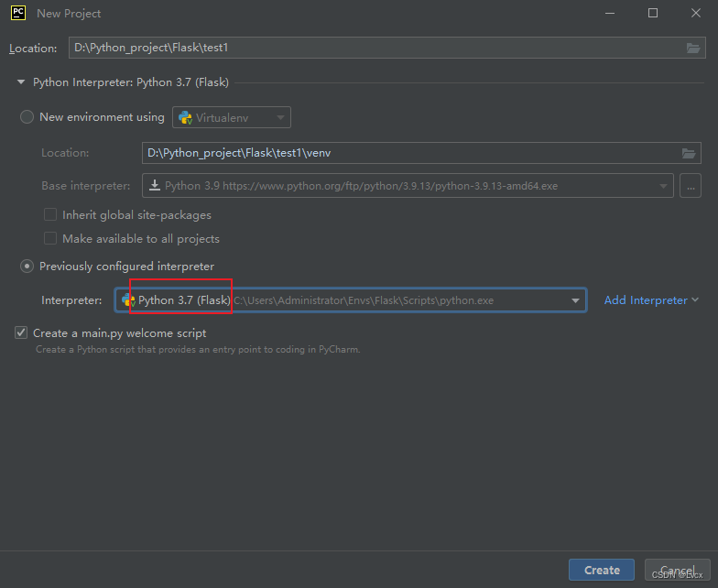Open the Base interpreter dropdown arrow
The image size is (718, 588).
[x=663, y=186]
